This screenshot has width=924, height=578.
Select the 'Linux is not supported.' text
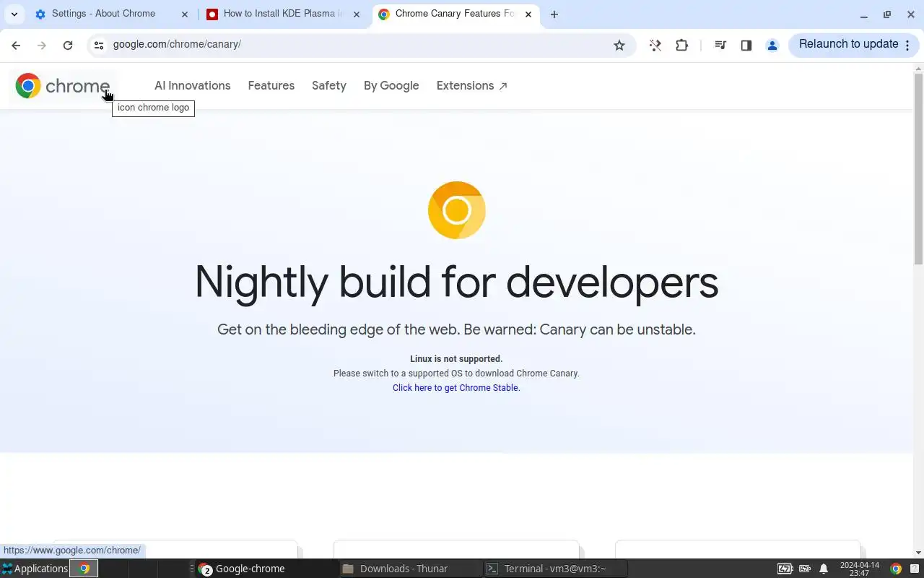pyautogui.click(x=456, y=359)
